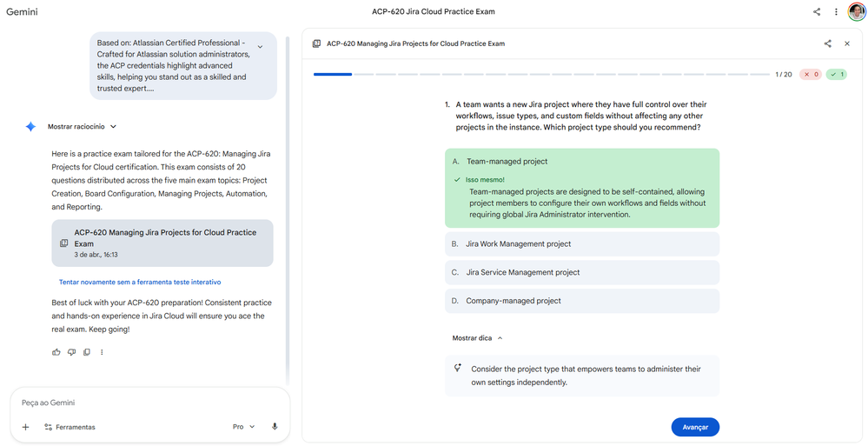Open Ferramentas tools menu
This screenshot has width=868, height=446.
tap(70, 427)
